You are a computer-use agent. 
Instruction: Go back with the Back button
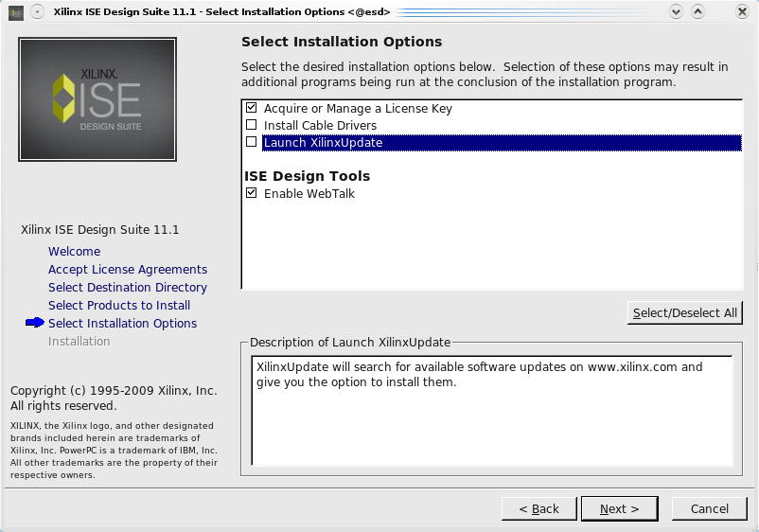538,508
